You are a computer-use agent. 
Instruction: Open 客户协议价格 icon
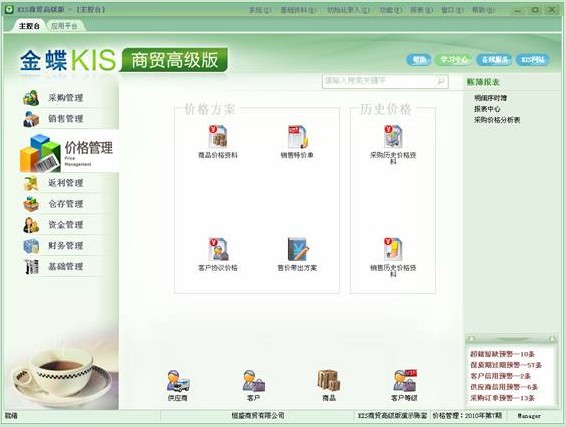(218, 249)
